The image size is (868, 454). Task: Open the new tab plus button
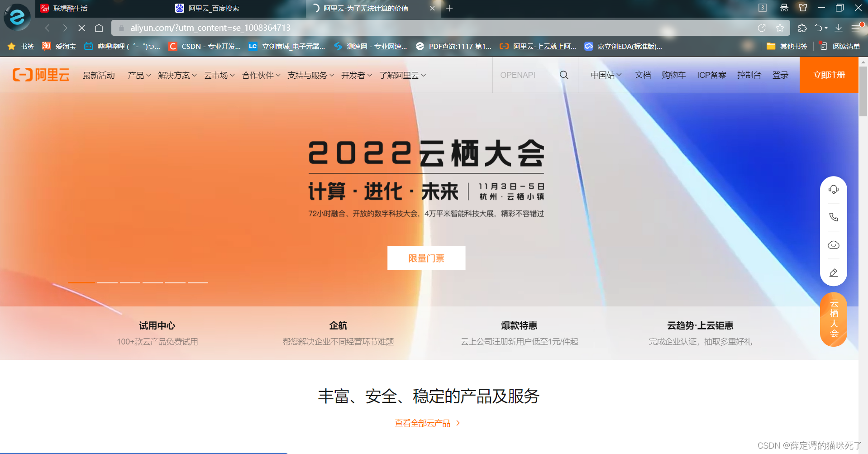(x=449, y=8)
